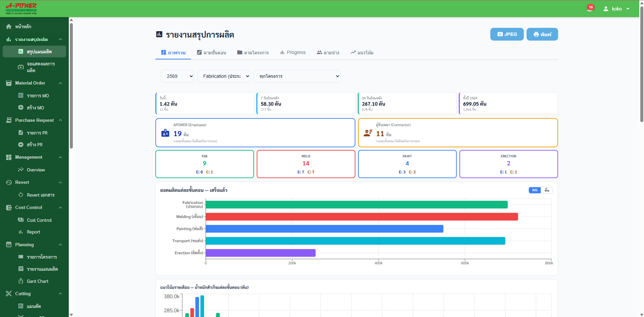Open the ตามช่าง tab
This screenshot has height=317, width=644.
(x=328, y=53)
